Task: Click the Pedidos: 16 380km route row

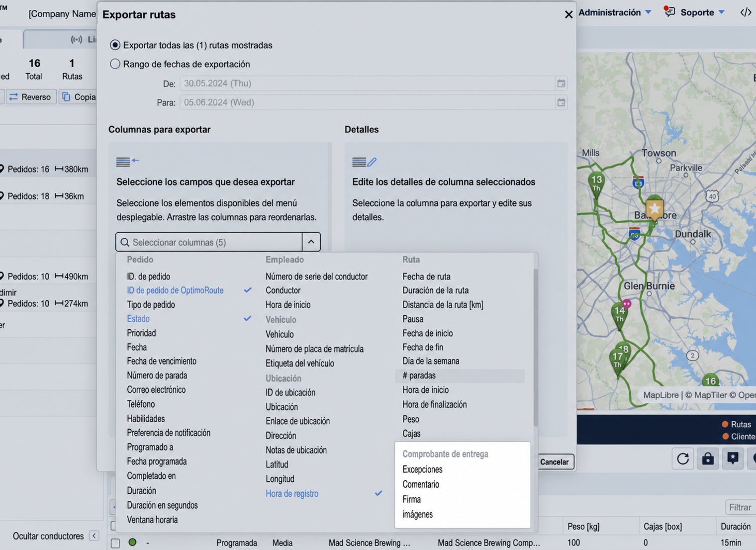Action: coord(48,169)
